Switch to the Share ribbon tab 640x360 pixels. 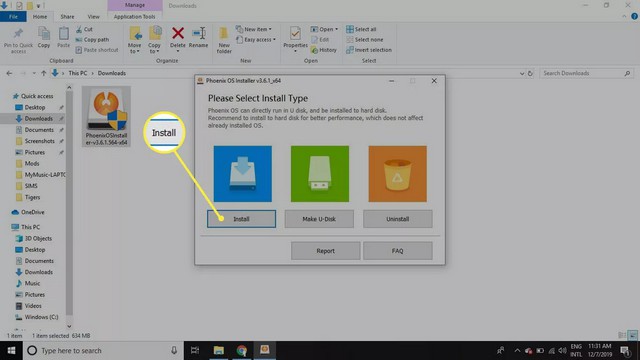pyautogui.click(x=67, y=17)
